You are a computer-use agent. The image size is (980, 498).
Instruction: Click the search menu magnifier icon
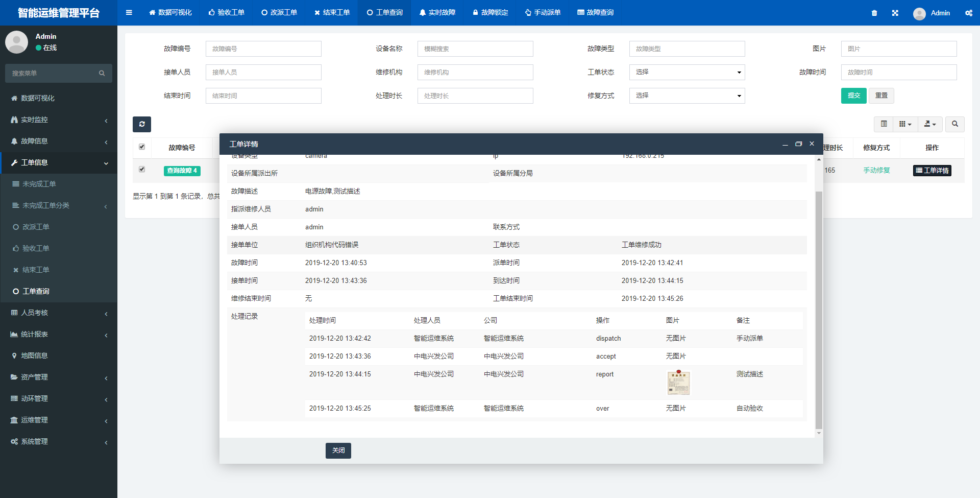pyautogui.click(x=102, y=74)
